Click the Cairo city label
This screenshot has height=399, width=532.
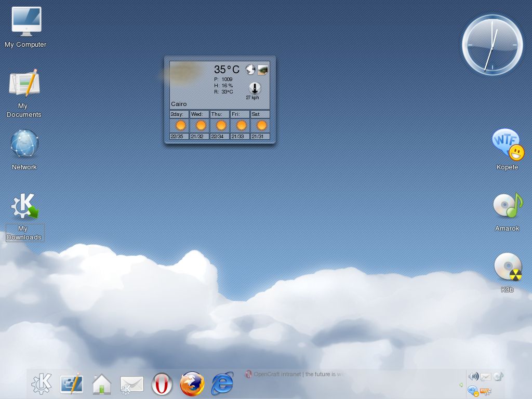pos(179,104)
